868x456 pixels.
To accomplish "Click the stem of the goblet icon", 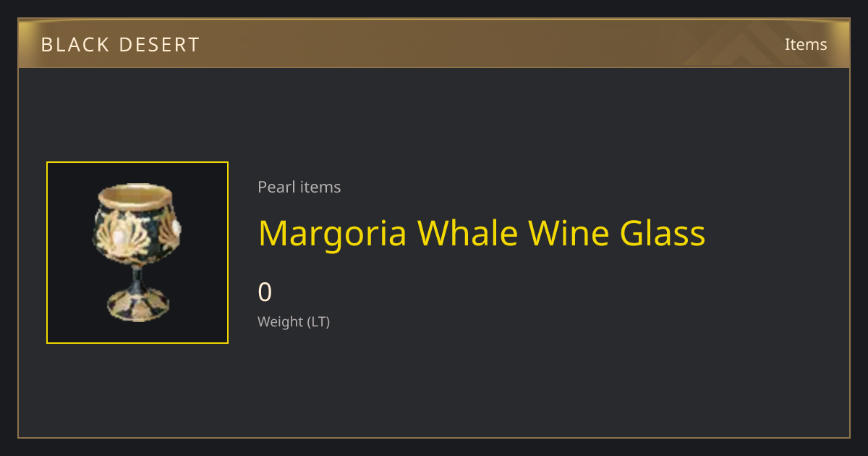I will (135, 276).
